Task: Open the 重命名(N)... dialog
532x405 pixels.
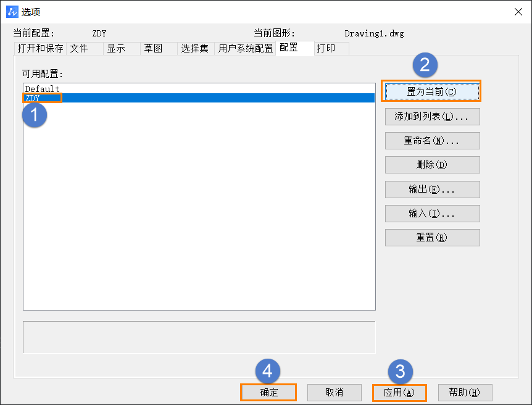Action: (432, 141)
